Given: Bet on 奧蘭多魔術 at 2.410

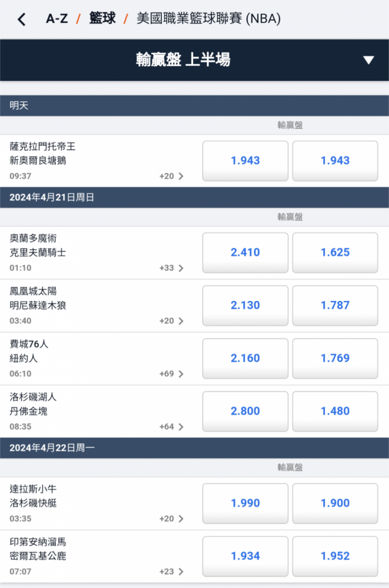Looking at the screenshot, I should click(x=245, y=252).
